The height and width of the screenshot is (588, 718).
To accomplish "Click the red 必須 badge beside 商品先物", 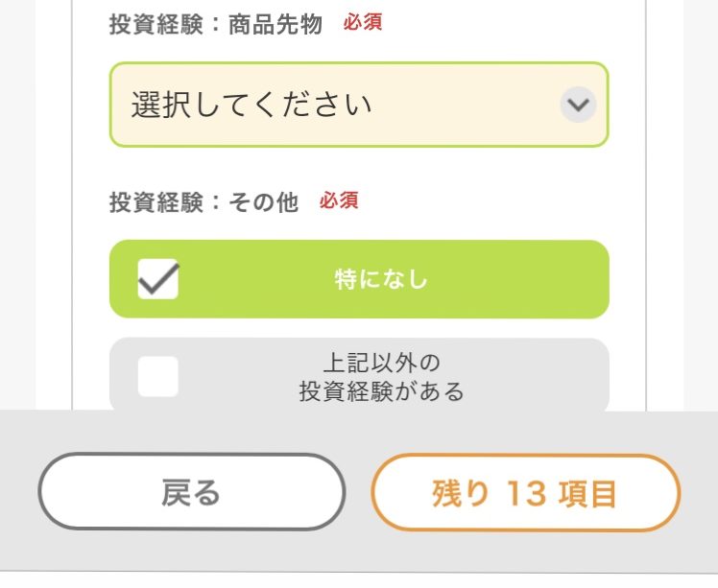I will pos(363,23).
